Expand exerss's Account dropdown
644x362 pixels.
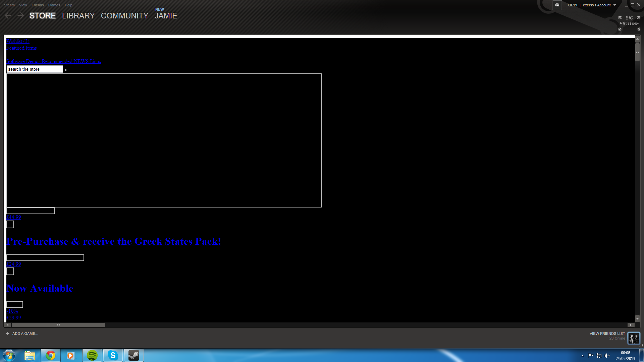(x=614, y=5)
